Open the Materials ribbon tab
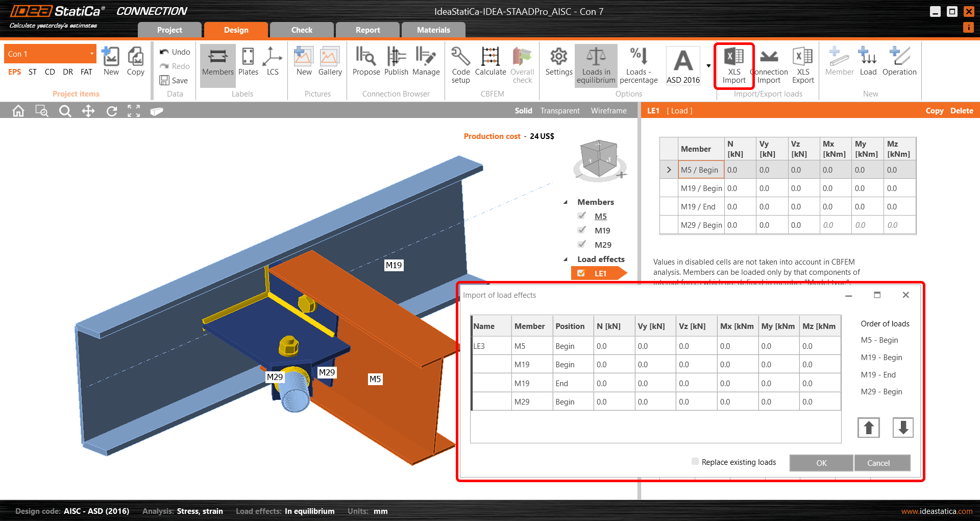This screenshot has height=521, width=980. [433, 30]
